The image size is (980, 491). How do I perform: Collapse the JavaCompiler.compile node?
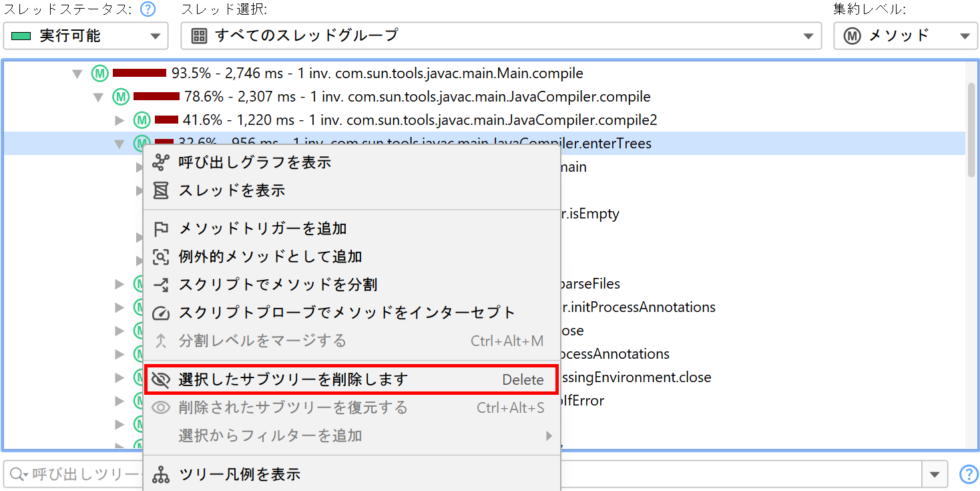[99, 97]
